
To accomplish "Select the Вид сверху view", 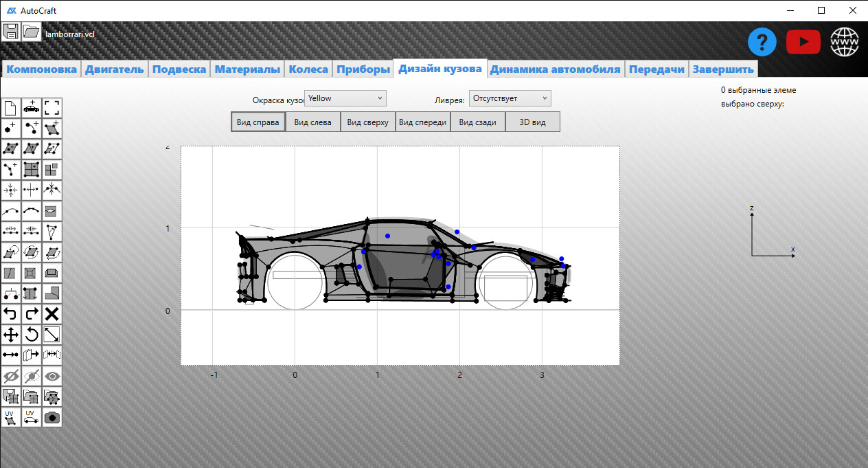I will 368,121.
